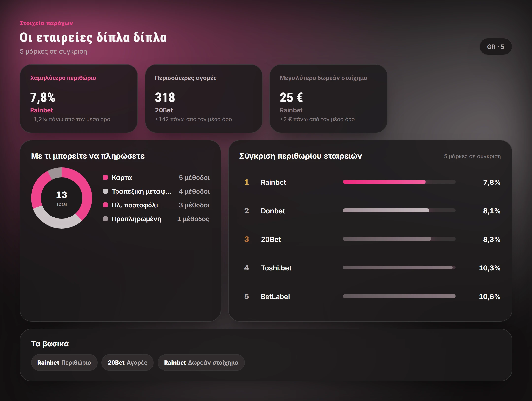The width and height of the screenshot is (532, 401).
Task: Click the Donbet margin bar
Action: (399, 210)
